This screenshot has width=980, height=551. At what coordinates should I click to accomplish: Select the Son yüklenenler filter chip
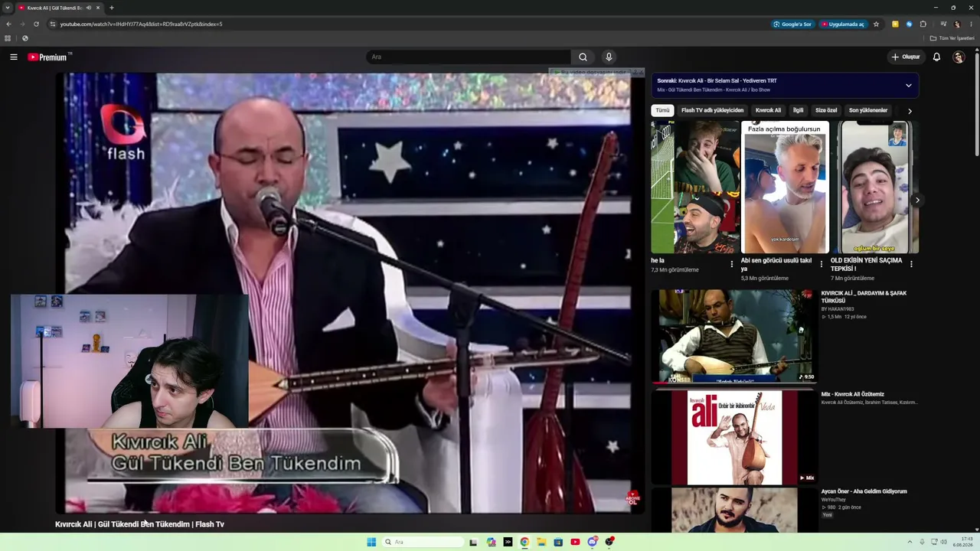[x=868, y=110]
